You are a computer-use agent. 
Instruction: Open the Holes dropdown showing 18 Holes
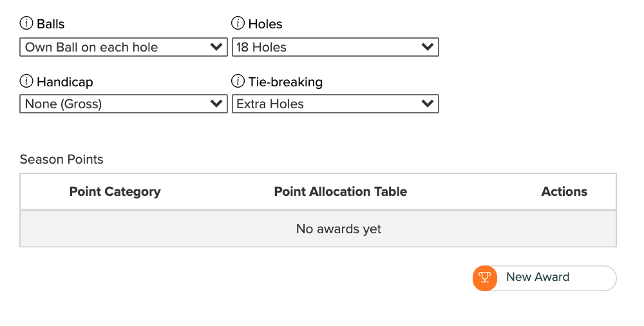click(335, 47)
